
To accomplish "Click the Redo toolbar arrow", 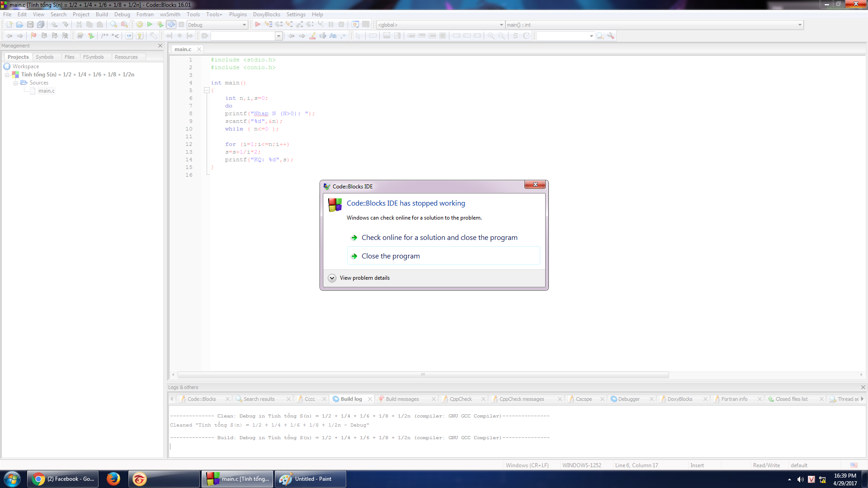I will (65, 24).
